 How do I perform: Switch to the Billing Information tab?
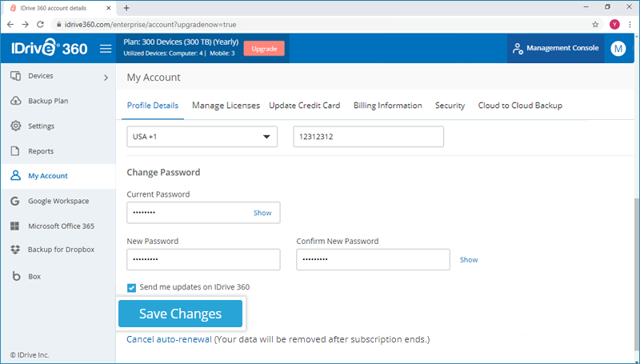pyautogui.click(x=387, y=106)
